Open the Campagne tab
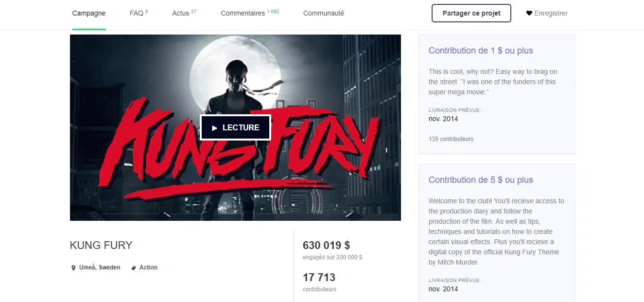This screenshot has height=302, width=644. 89,13
